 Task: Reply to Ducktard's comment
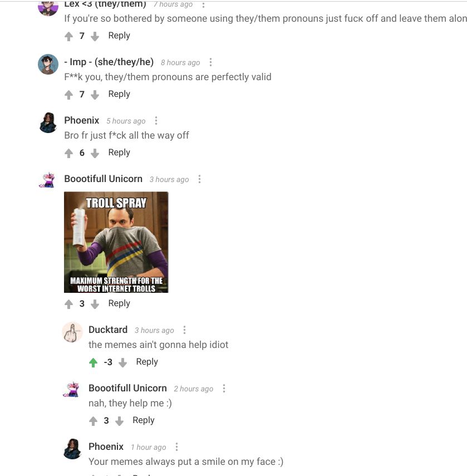147,362
